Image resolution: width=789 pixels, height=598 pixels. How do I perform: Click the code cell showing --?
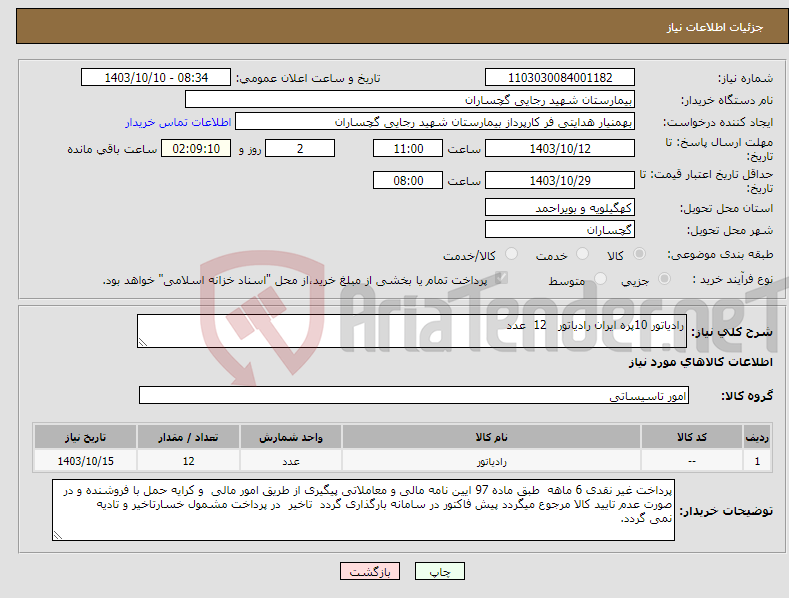tap(692, 461)
